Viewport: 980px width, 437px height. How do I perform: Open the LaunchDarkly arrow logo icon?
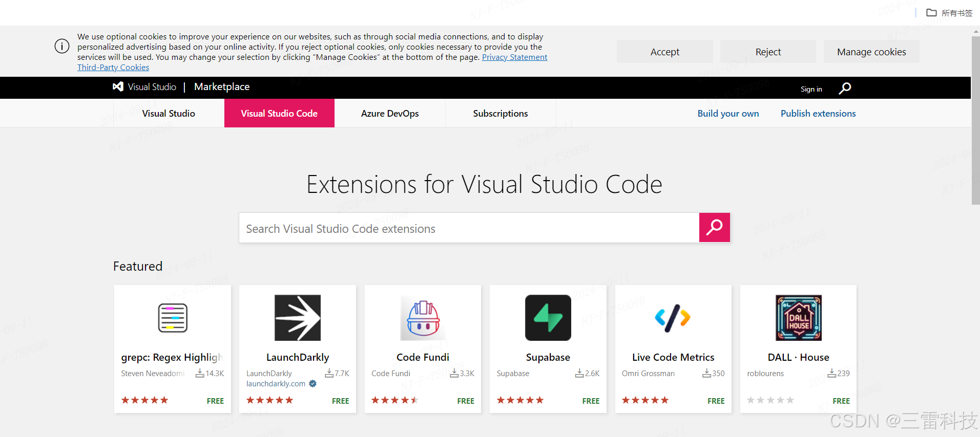298,318
